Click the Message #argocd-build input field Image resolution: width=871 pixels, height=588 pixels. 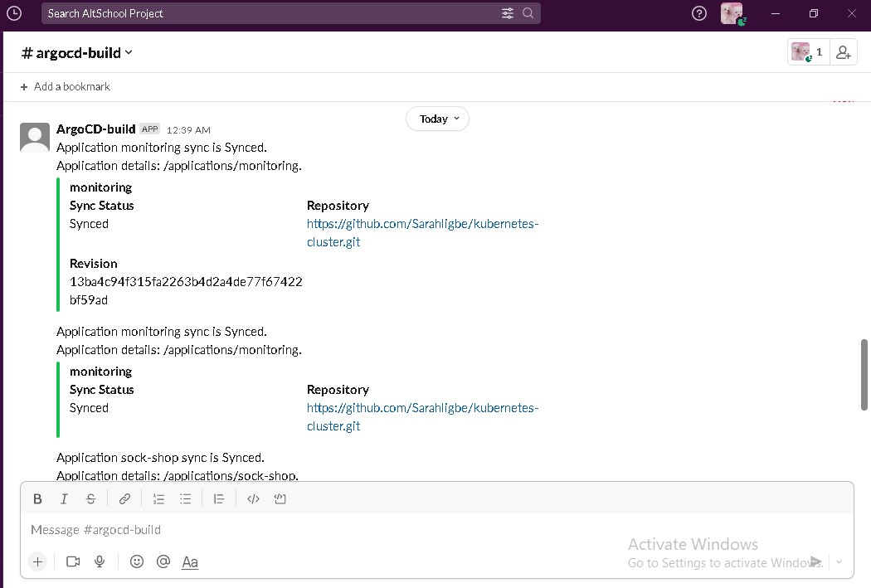(436, 530)
